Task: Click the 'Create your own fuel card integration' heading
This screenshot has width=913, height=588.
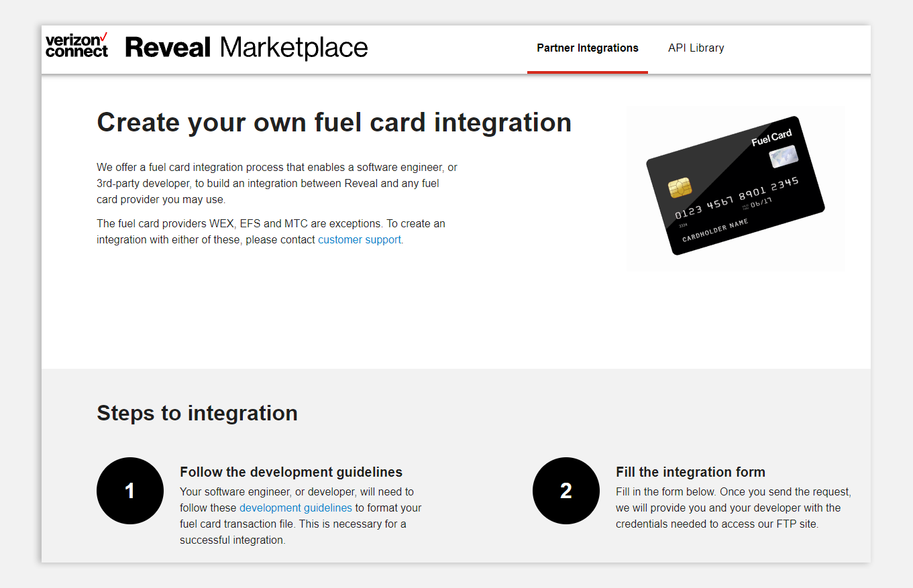Action: [334, 122]
